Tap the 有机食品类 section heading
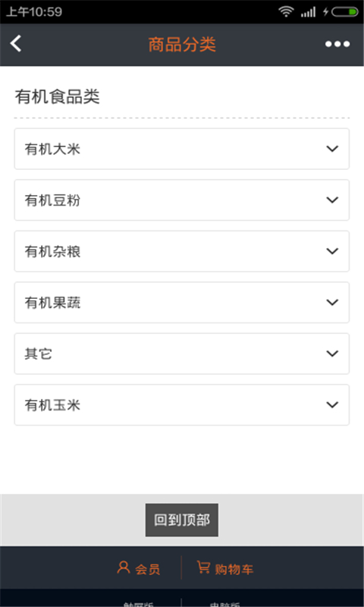The image size is (364, 607). click(x=57, y=97)
